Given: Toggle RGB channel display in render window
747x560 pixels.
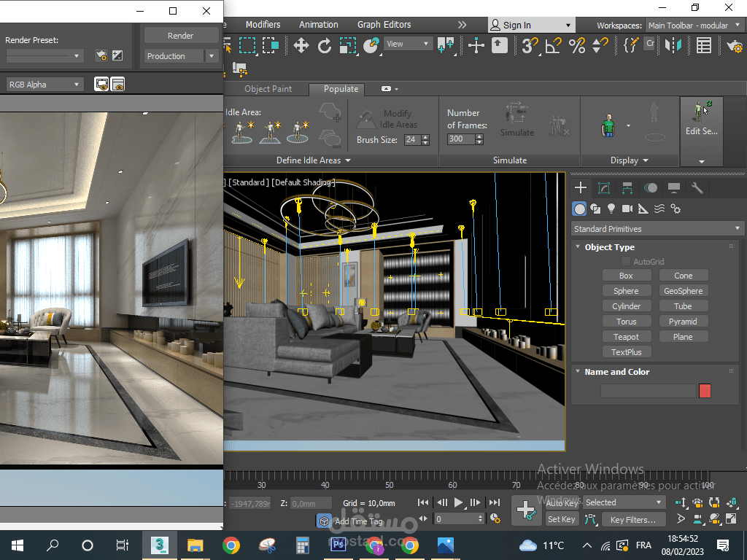Looking at the screenshot, I should (x=101, y=85).
